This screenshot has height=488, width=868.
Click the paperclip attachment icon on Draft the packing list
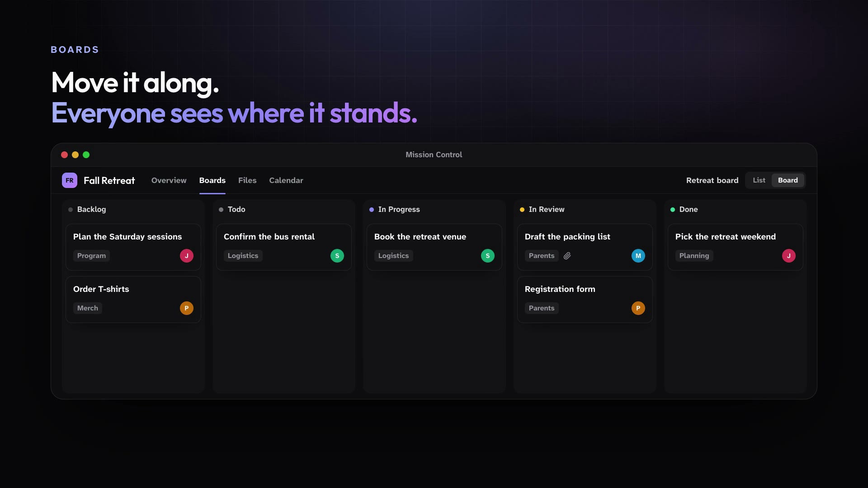(x=567, y=256)
